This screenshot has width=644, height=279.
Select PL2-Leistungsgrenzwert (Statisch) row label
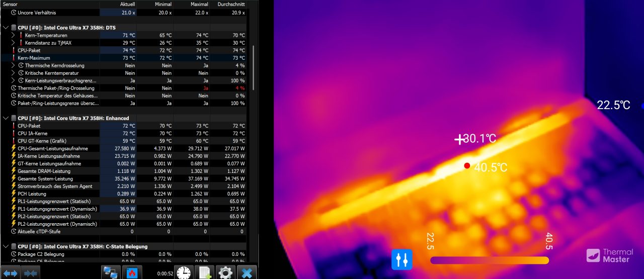[x=54, y=216]
